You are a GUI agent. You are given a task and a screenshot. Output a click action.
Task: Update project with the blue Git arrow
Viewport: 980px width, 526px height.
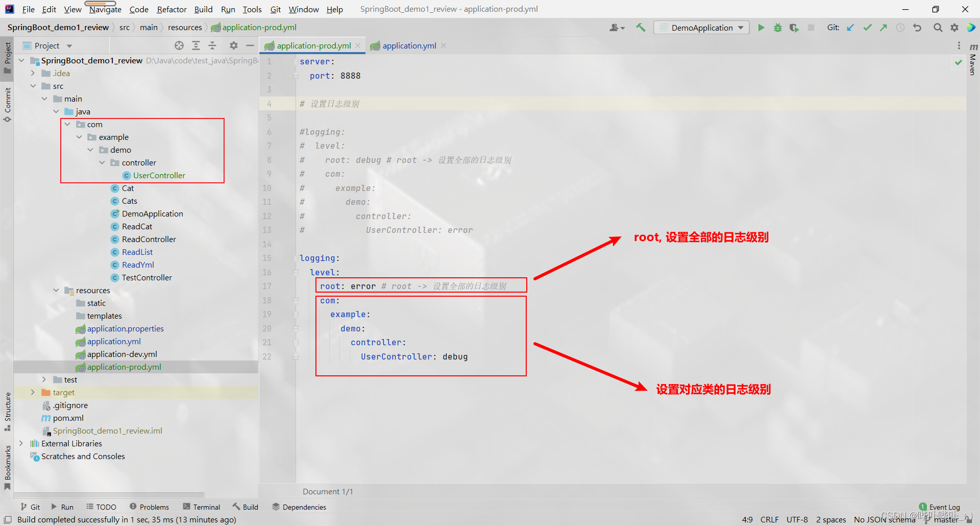(850, 28)
